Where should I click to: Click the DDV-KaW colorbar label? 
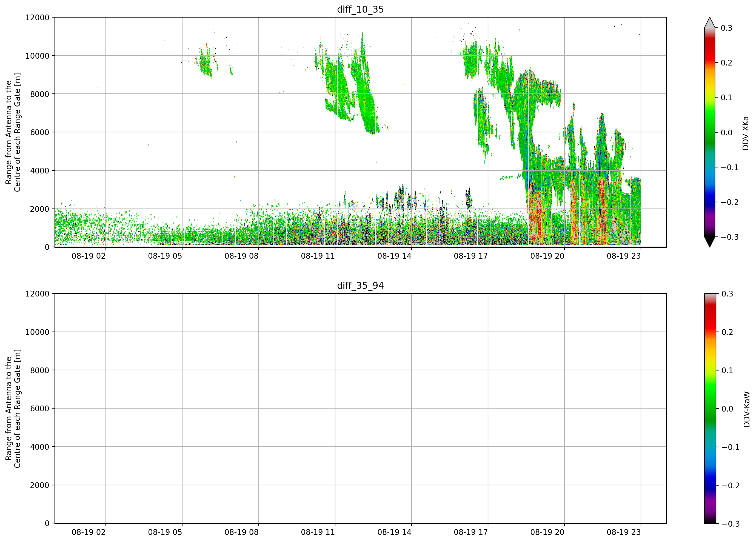pos(746,409)
